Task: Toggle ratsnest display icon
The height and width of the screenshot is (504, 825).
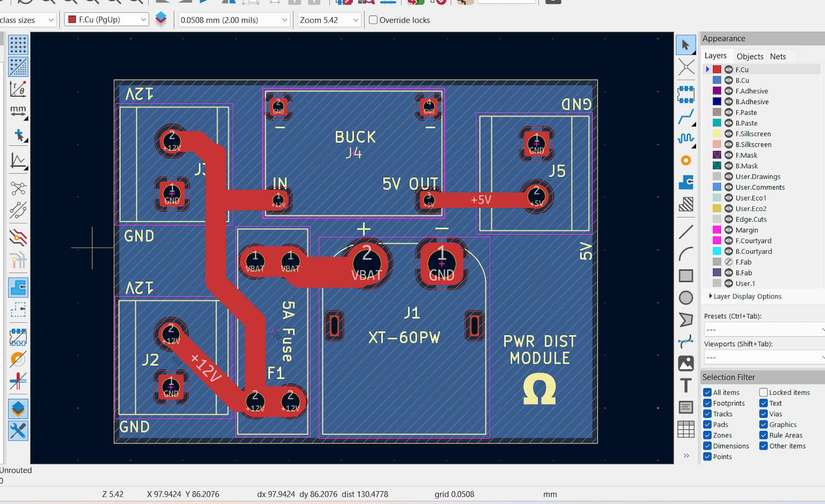Action: click(18, 188)
